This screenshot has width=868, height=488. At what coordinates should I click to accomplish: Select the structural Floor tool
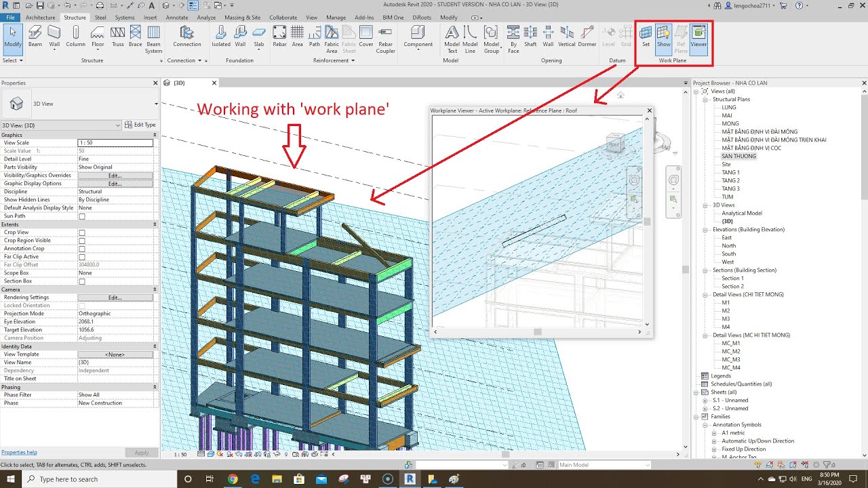[98, 39]
